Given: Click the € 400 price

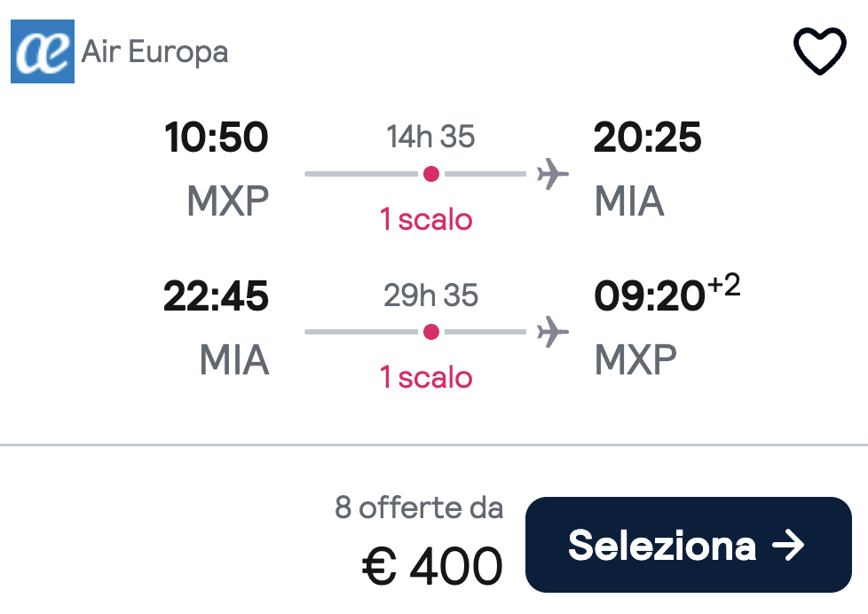Looking at the screenshot, I should click(432, 566).
